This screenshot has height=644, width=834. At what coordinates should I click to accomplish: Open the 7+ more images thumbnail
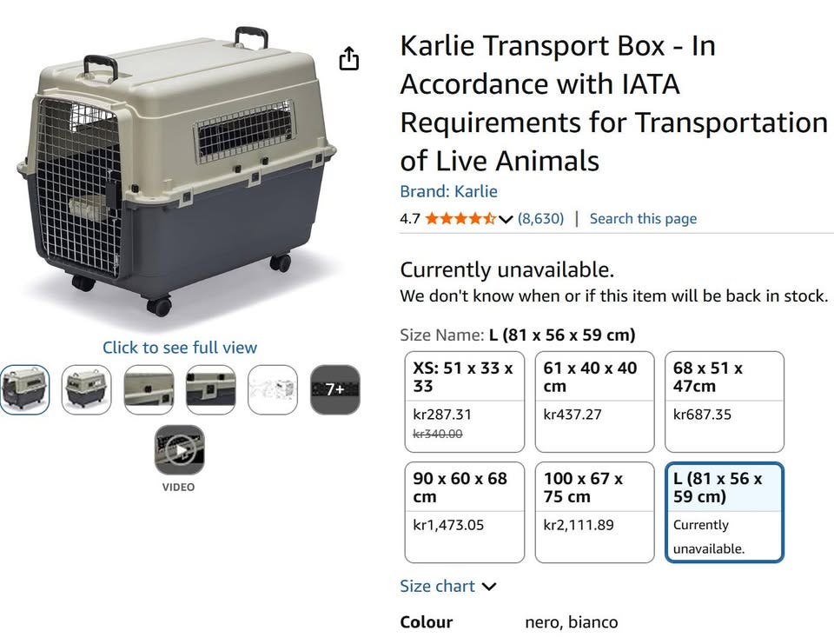pyautogui.click(x=335, y=389)
